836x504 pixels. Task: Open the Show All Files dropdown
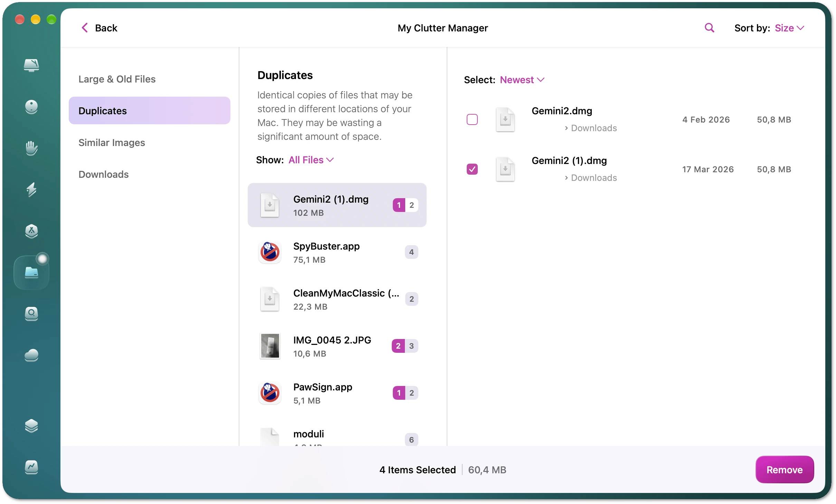pyautogui.click(x=311, y=160)
